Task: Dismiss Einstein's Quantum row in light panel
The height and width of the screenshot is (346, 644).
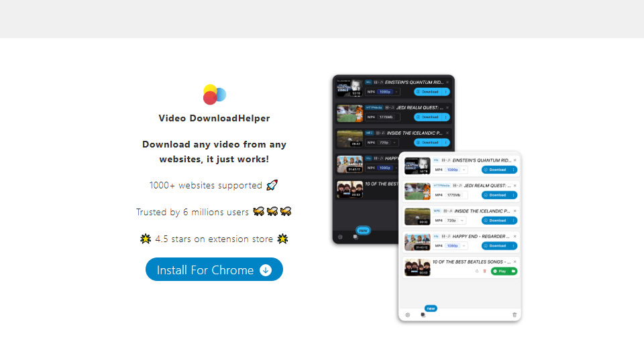Action: point(515,160)
